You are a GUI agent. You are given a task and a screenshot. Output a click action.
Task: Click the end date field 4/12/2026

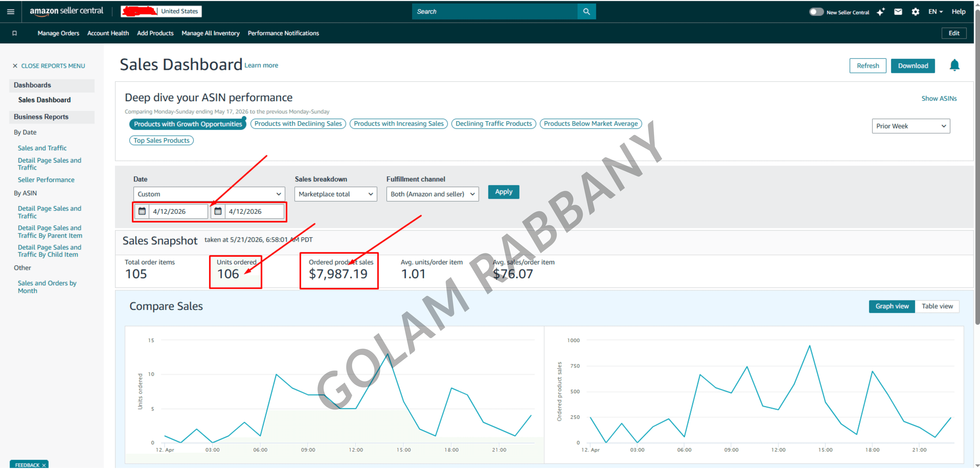[254, 211]
